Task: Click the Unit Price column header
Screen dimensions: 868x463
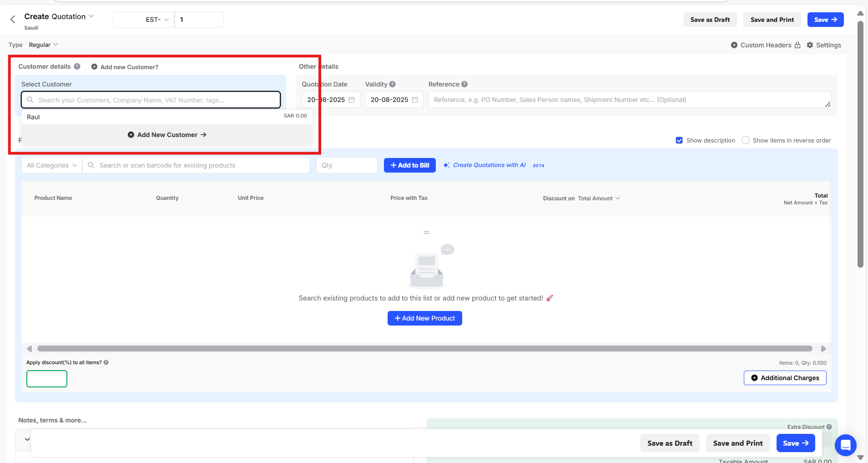Action: click(x=251, y=198)
